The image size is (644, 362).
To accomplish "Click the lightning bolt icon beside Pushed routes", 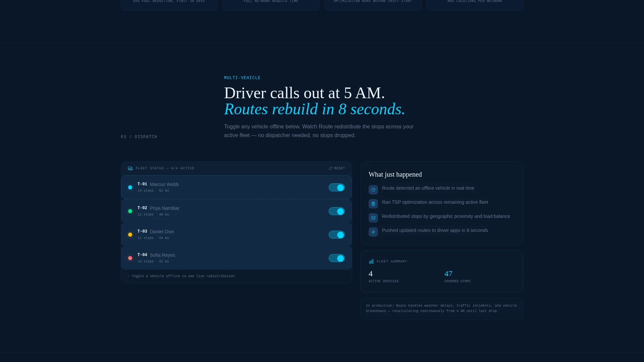I will pos(373,232).
